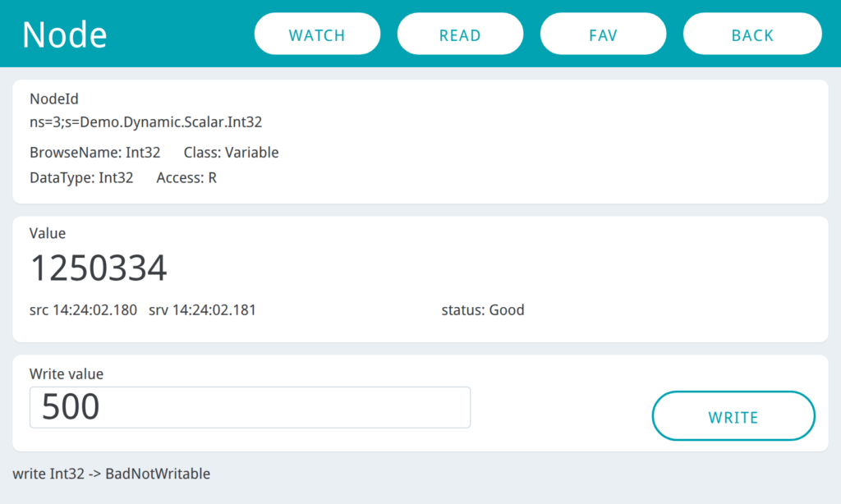Click 'Access: R' text
The image size is (841, 504).
point(186,178)
